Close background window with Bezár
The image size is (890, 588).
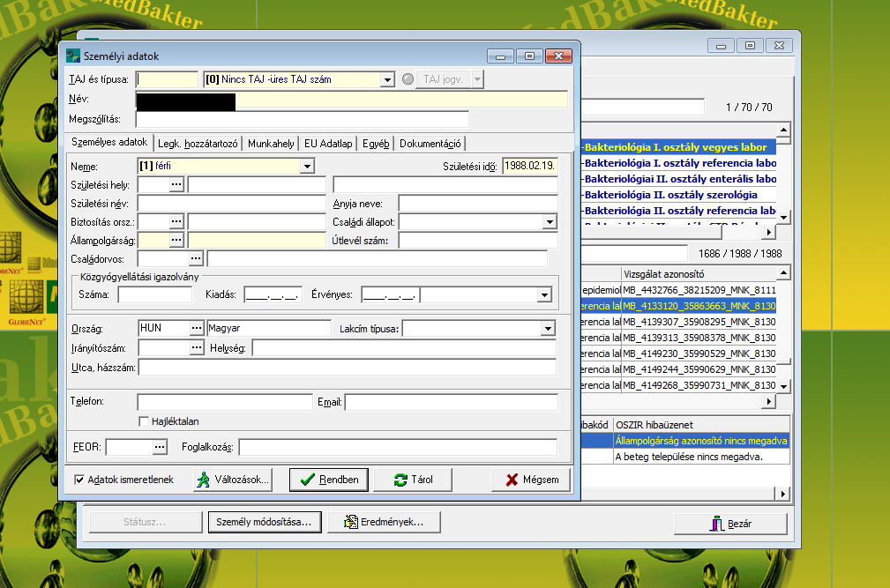tap(730, 524)
